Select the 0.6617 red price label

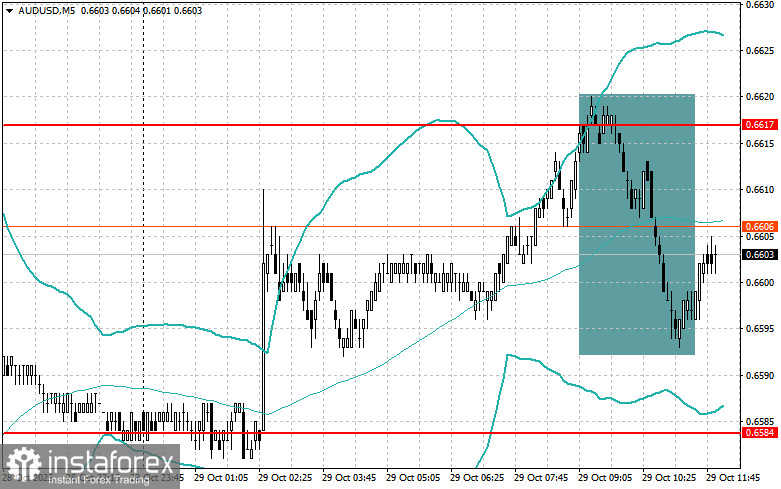pos(759,125)
